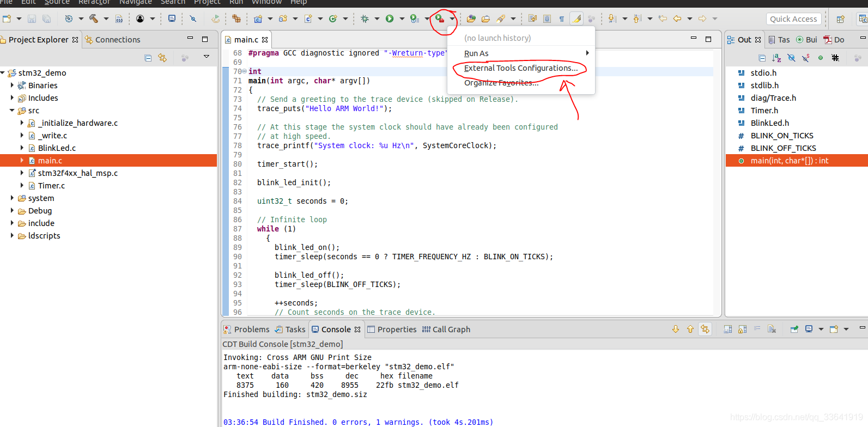Click the New C/C++ project icon
Image resolution: width=868 pixels, height=427 pixels.
(258, 19)
